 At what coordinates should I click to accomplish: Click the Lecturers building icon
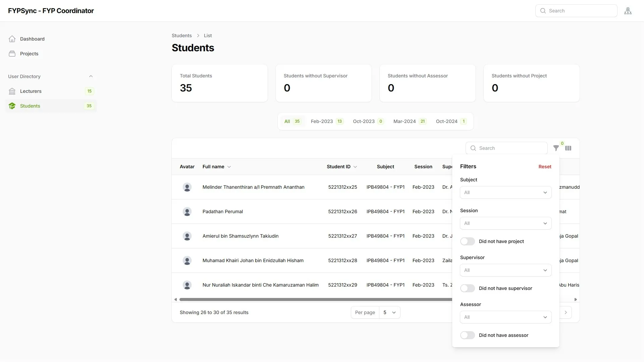pos(12,91)
